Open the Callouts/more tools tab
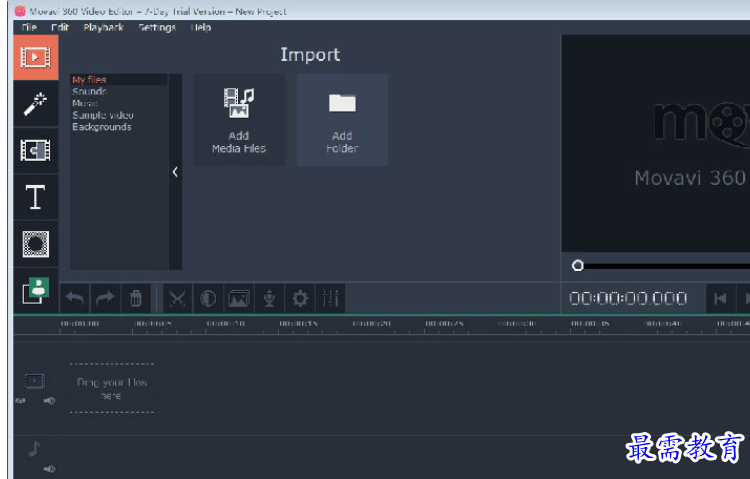750x479 pixels. [x=35, y=290]
